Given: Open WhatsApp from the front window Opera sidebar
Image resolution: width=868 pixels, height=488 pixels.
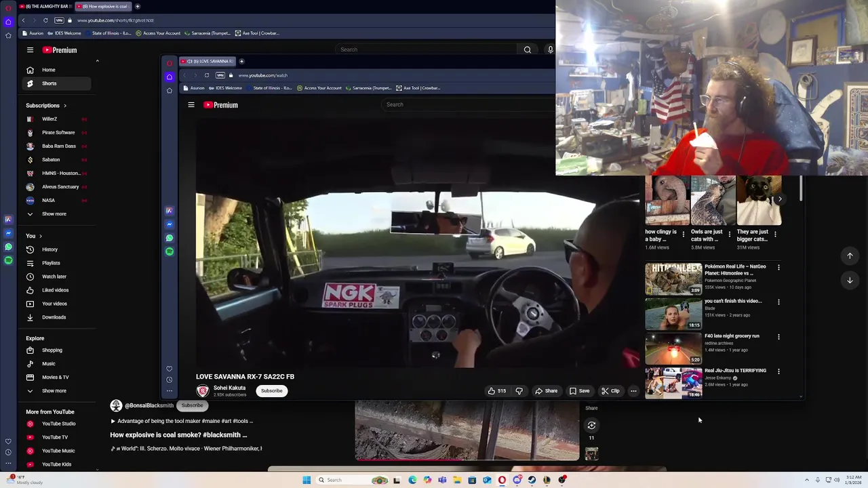Looking at the screenshot, I should tap(170, 238).
